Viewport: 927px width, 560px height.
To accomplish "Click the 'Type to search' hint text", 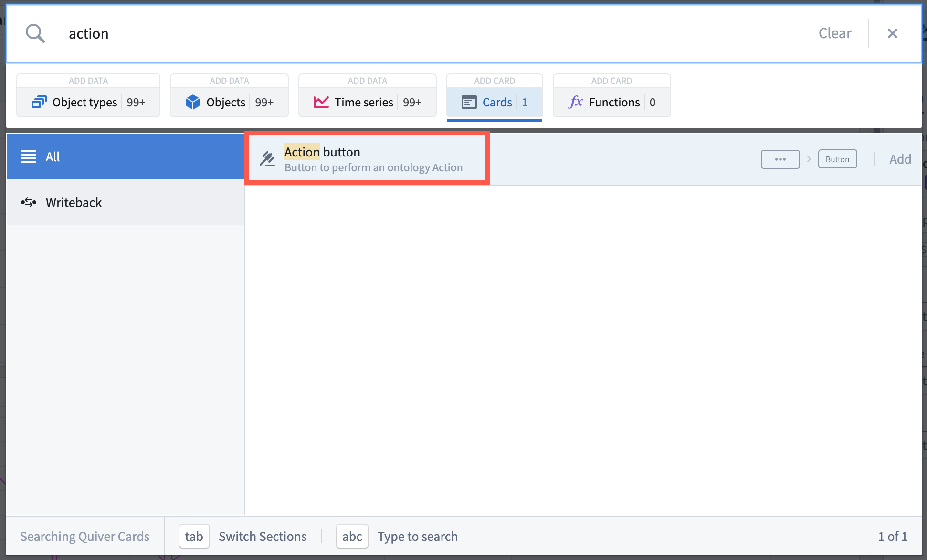I will (x=418, y=536).
